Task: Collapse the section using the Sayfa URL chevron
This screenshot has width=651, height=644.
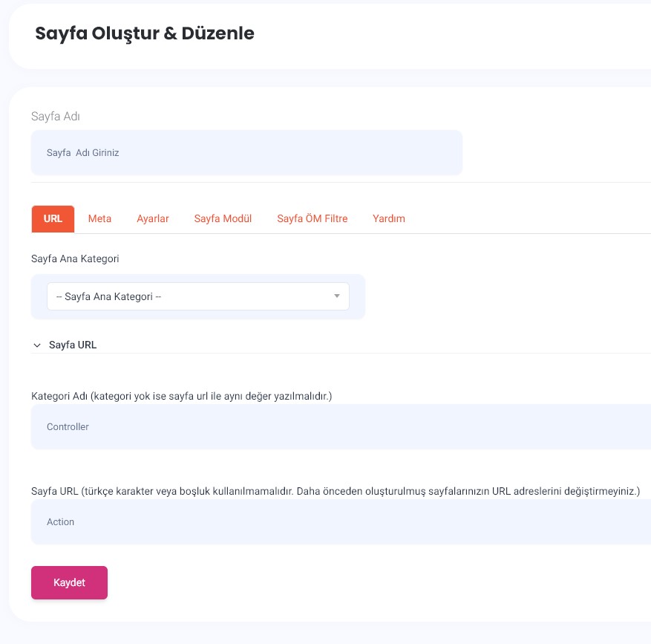Action: (37, 345)
